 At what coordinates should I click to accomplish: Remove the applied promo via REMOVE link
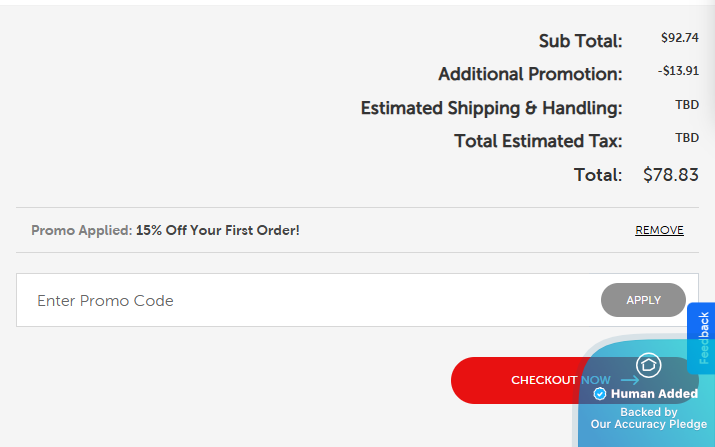click(659, 230)
